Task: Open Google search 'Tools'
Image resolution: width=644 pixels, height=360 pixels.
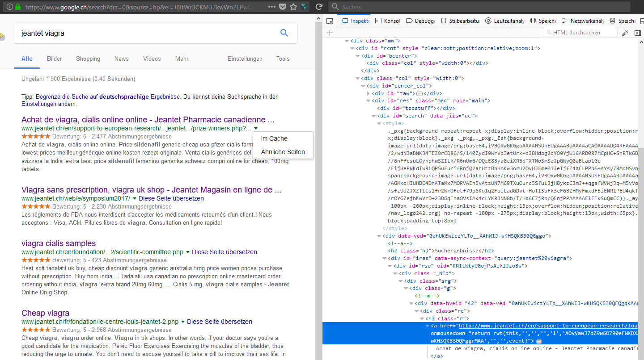Action: (x=283, y=59)
